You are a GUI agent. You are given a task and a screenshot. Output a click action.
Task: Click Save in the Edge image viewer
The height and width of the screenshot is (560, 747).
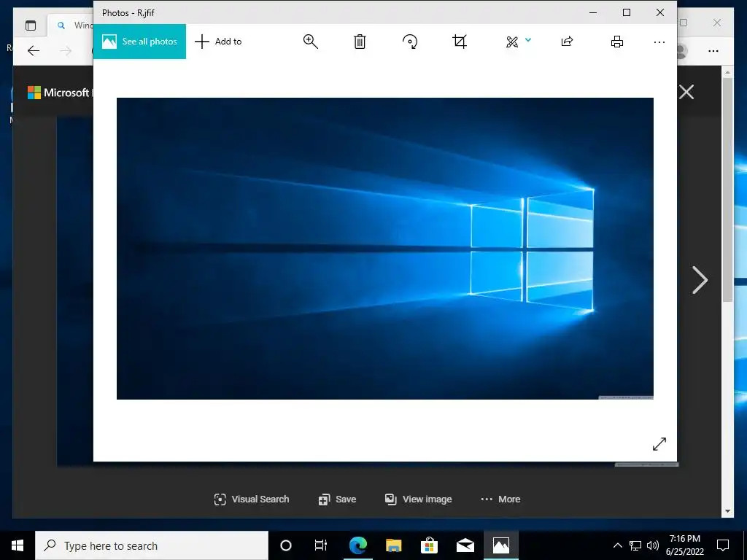tap(337, 499)
